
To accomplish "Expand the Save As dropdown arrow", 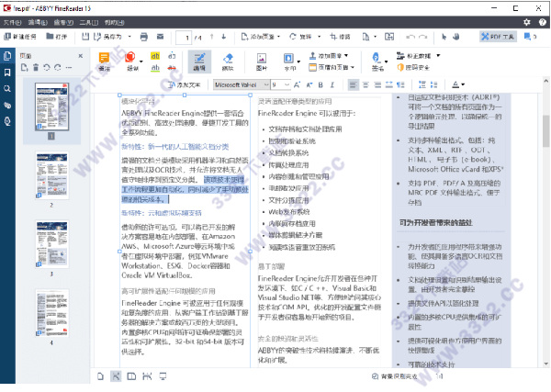I will (129, 37).
